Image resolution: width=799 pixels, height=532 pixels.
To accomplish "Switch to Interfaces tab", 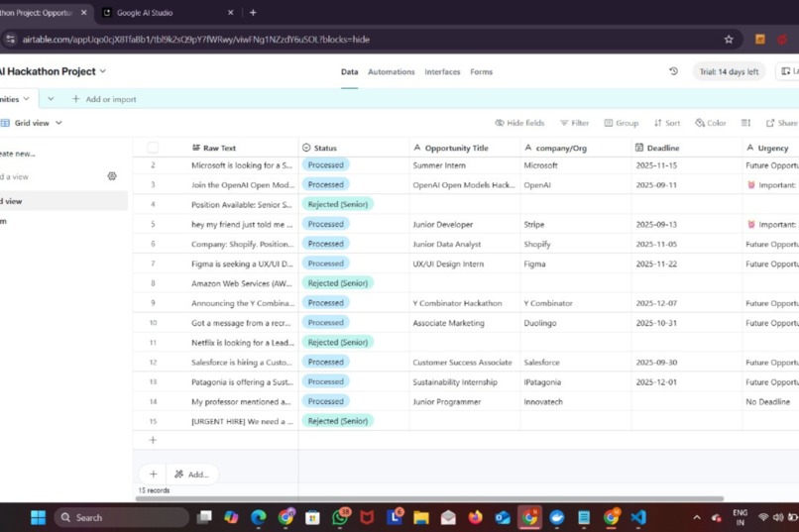I will click(x=442, y=71).
